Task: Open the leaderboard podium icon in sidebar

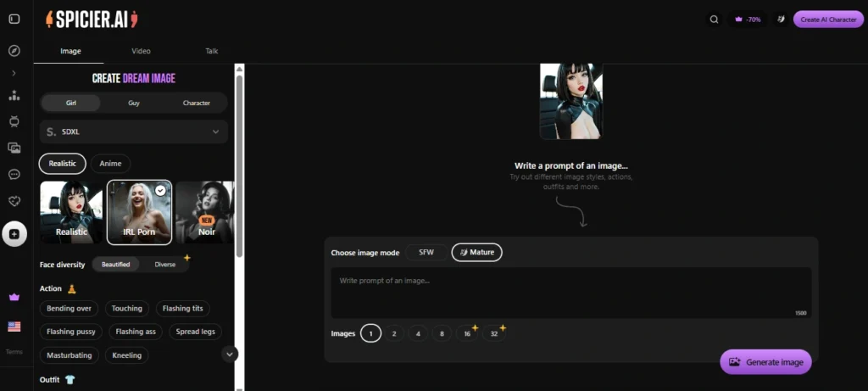Action: 14,95
